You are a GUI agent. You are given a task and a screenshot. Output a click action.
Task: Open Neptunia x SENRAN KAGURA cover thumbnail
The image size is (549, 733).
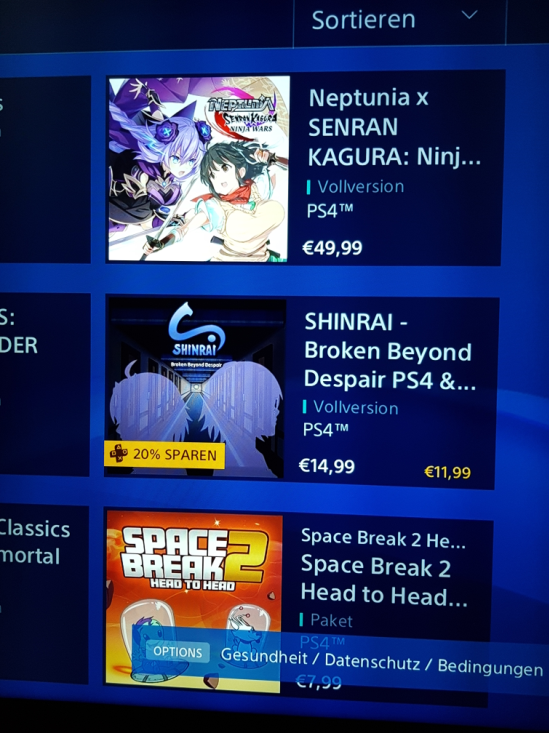[x=199, y=168]
